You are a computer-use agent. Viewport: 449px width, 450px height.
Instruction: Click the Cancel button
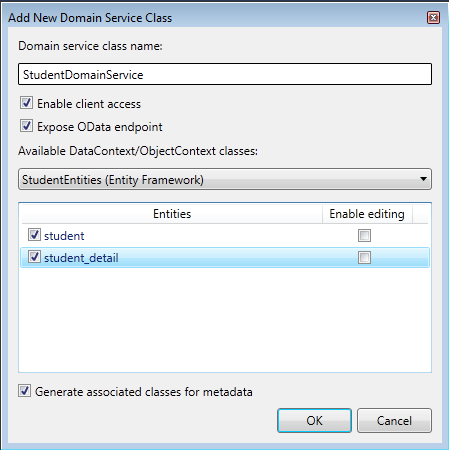394,421
